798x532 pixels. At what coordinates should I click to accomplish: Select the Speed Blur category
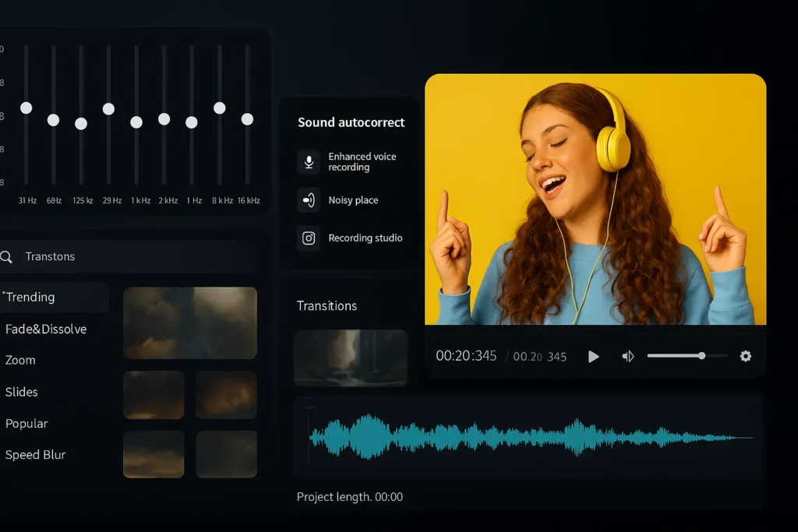tap(35, 455)
